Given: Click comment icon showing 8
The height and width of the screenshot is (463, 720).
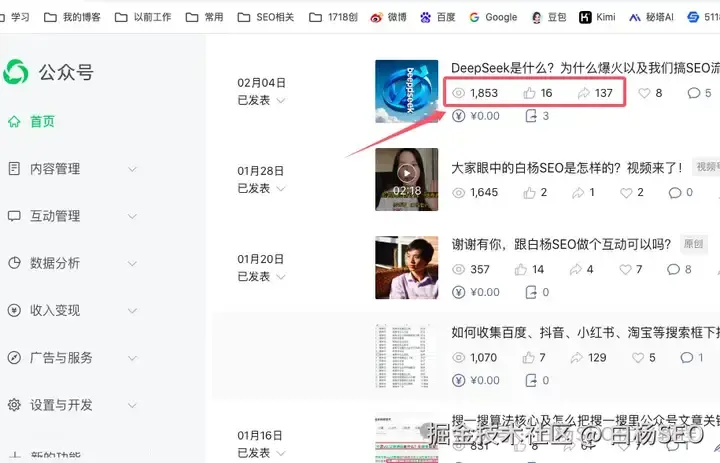Looking at the screenshot, I should click(x=673, y=269).
